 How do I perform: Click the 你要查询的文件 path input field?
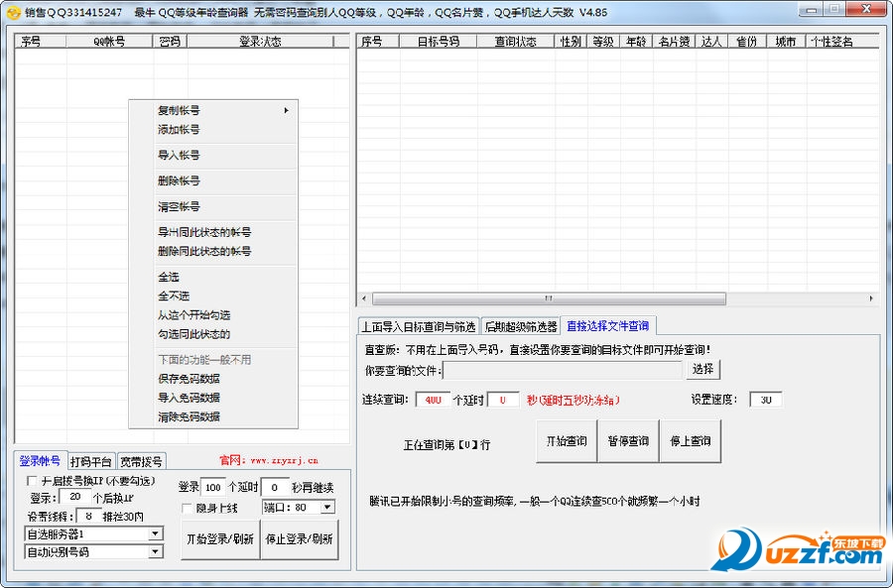563,369
